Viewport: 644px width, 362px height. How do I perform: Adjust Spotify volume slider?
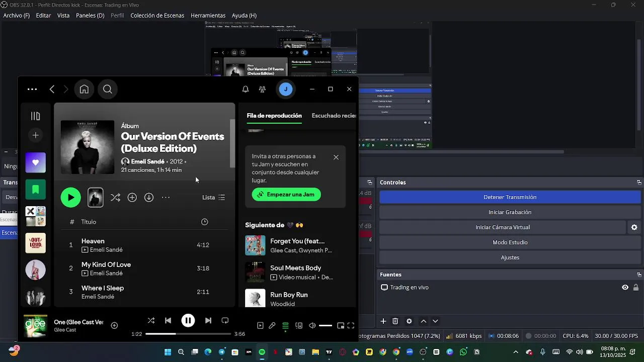[326, 326]
